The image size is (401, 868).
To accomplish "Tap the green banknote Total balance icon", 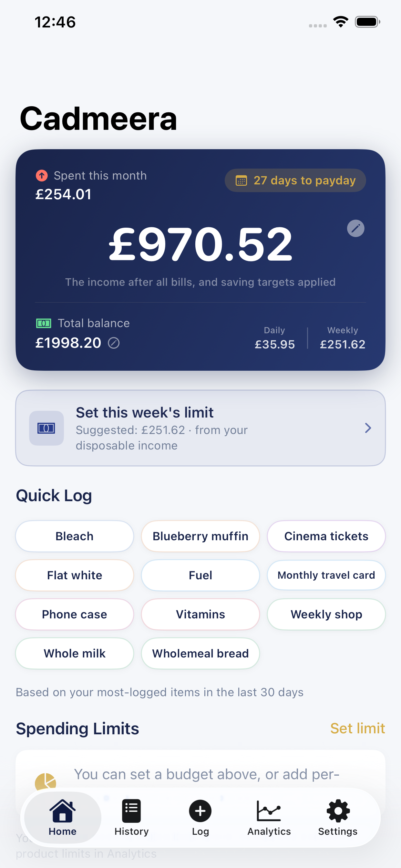I will click(x=44, y=324).
